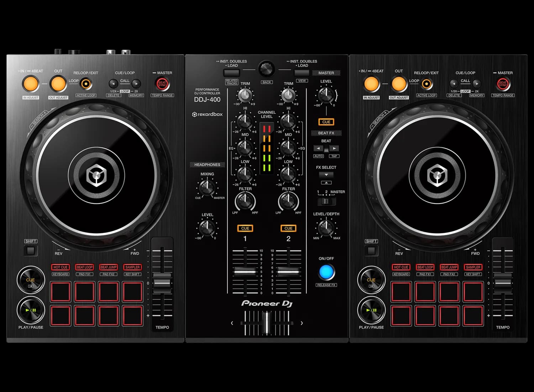Click the FX SELECT down arrow button

point(326,175)
